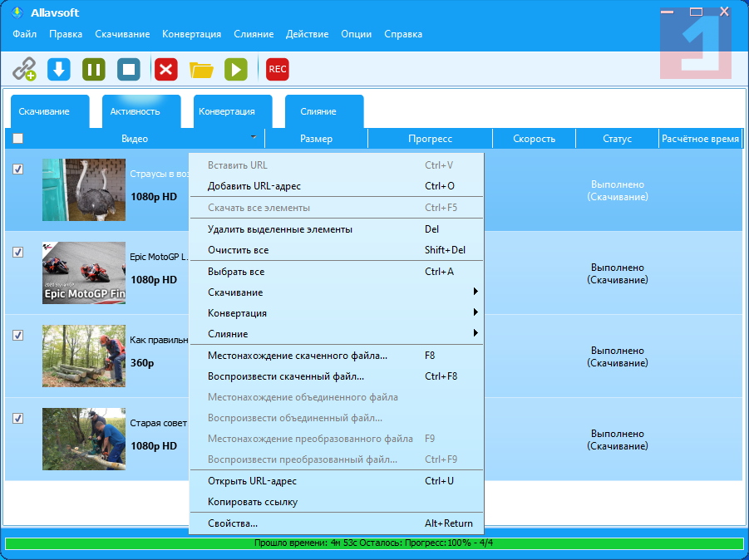Click the tree-felling men thumbnail

[84, 440]
